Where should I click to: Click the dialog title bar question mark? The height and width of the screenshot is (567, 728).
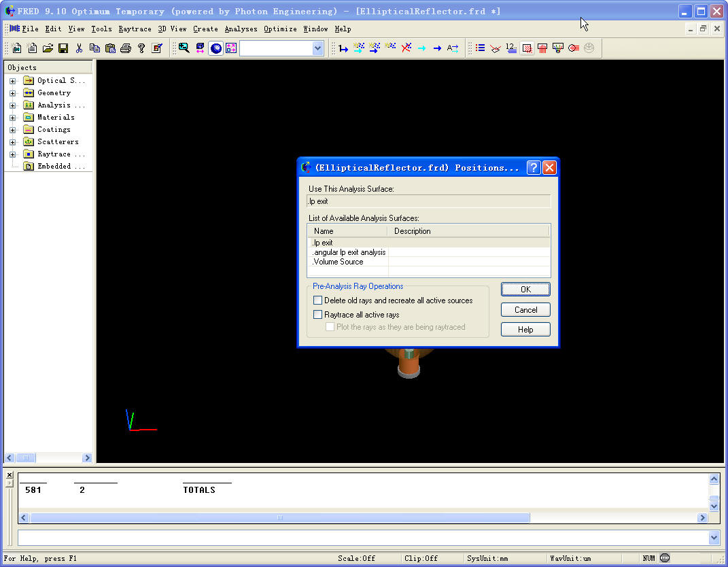click(534, 168)
